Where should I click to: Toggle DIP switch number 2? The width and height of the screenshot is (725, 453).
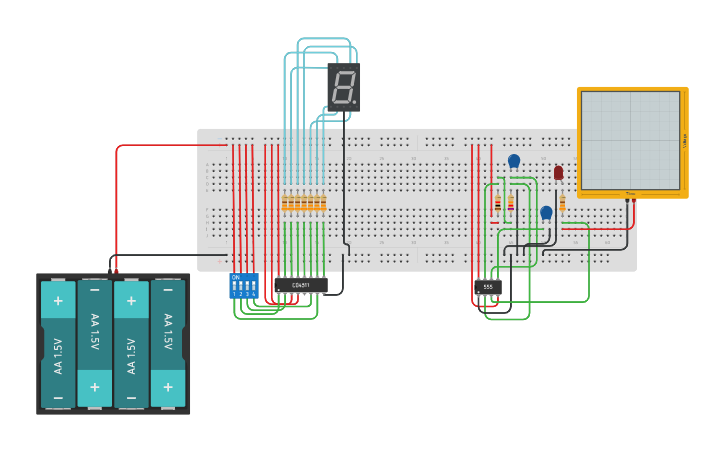pos(240,286)
